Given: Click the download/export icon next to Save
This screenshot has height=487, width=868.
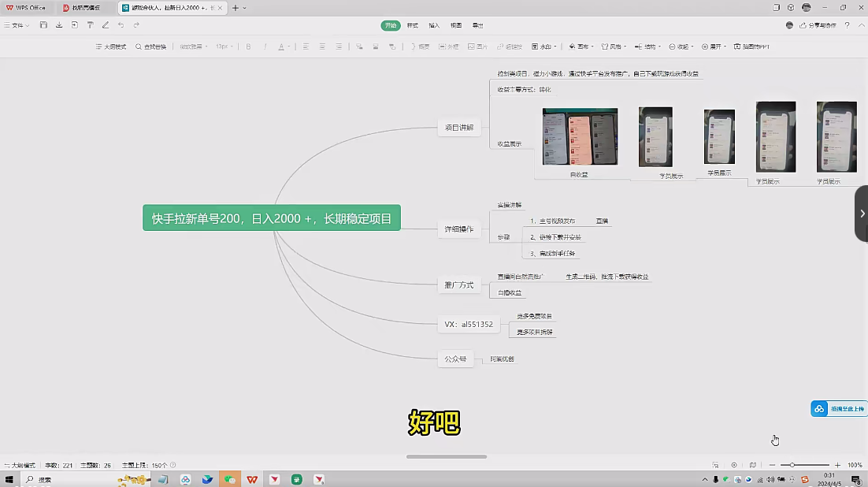Looking at the screenshot, I should (59, 25).
